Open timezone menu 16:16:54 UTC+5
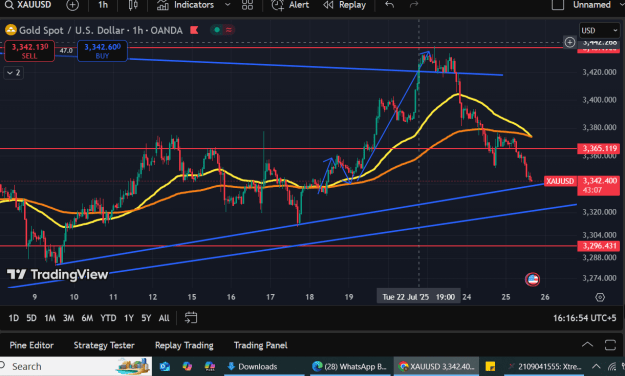This screenshot has width=625, height=376. [584, 318]
